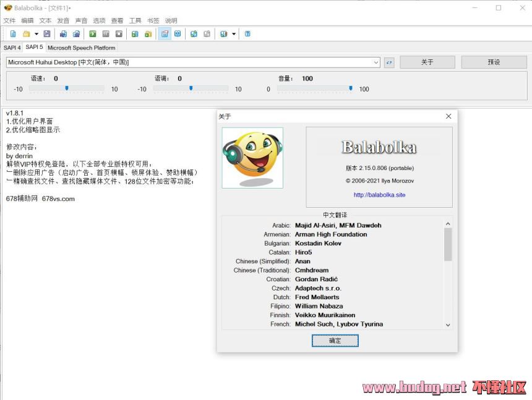532x400 pixels.
Task: Switch to the SAPI 4 tab
Action: pos(12,48)
